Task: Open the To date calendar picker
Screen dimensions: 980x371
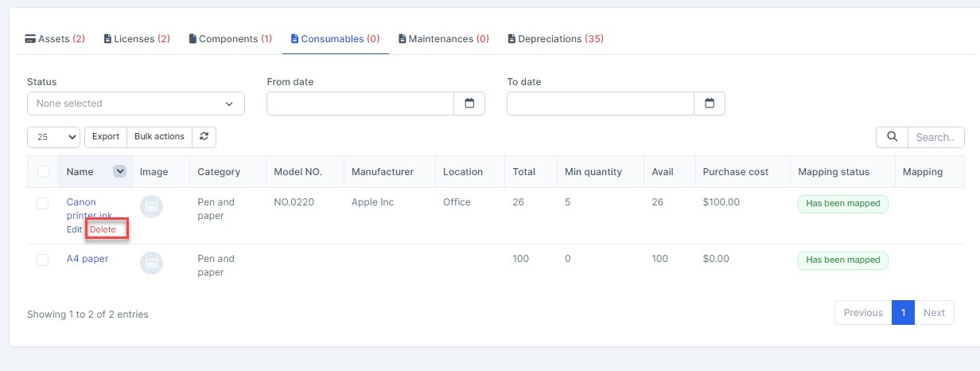Action: pos(710,103)
